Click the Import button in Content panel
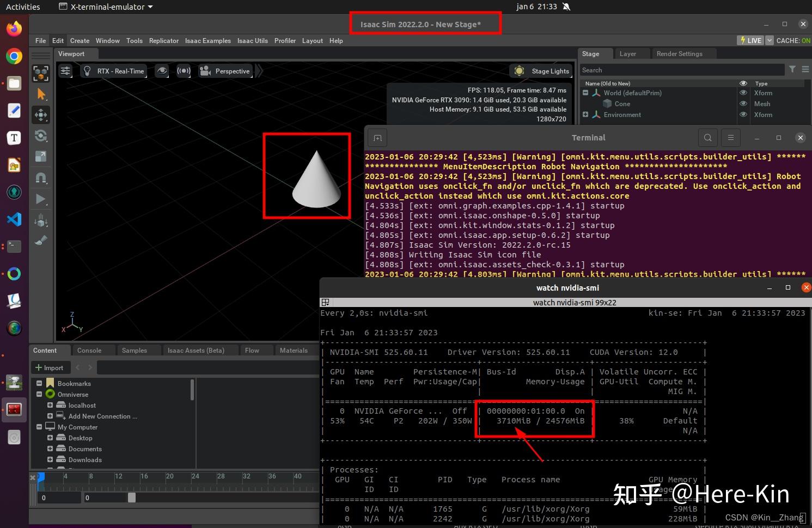The image size is (812, 528). tap(50, 367)
